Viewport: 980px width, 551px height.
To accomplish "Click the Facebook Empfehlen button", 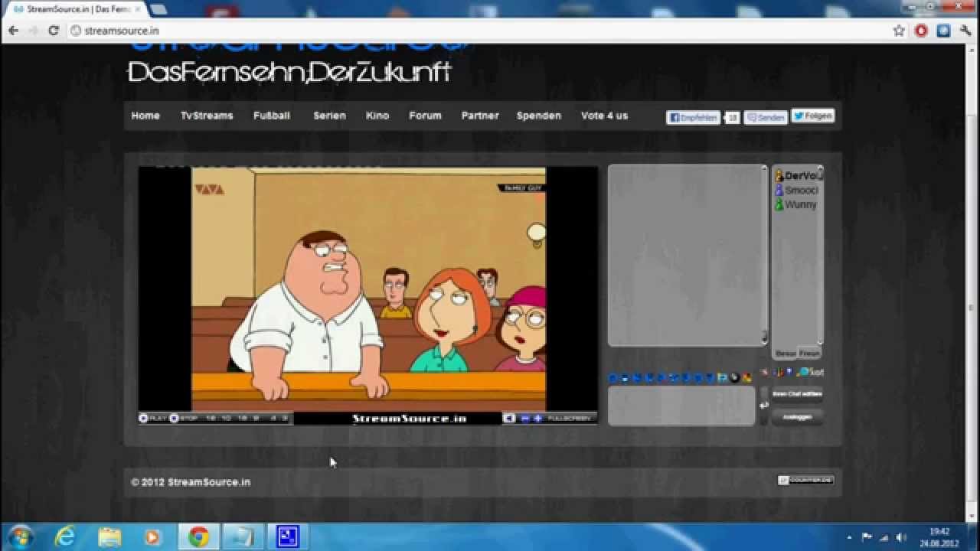I will coord(694,118).
